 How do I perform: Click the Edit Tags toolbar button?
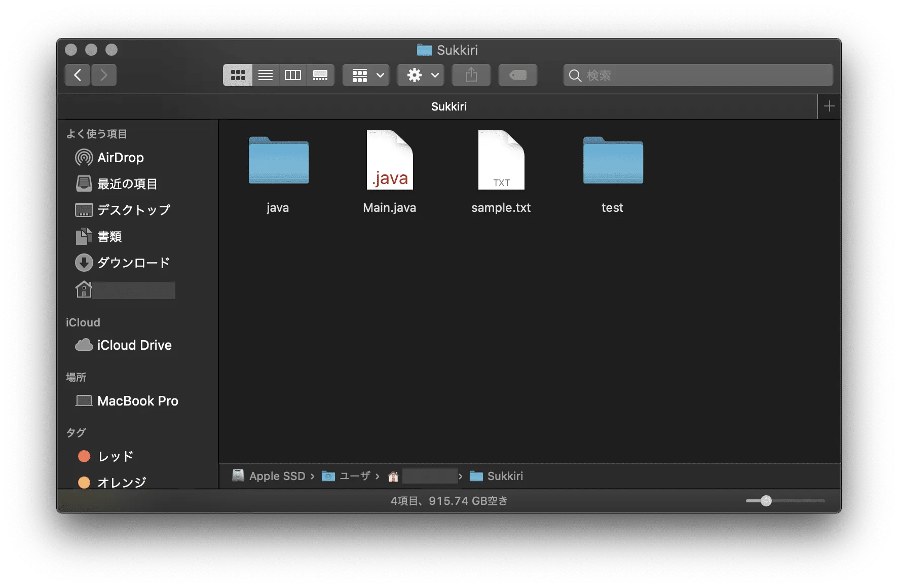[x=518, y=75]
